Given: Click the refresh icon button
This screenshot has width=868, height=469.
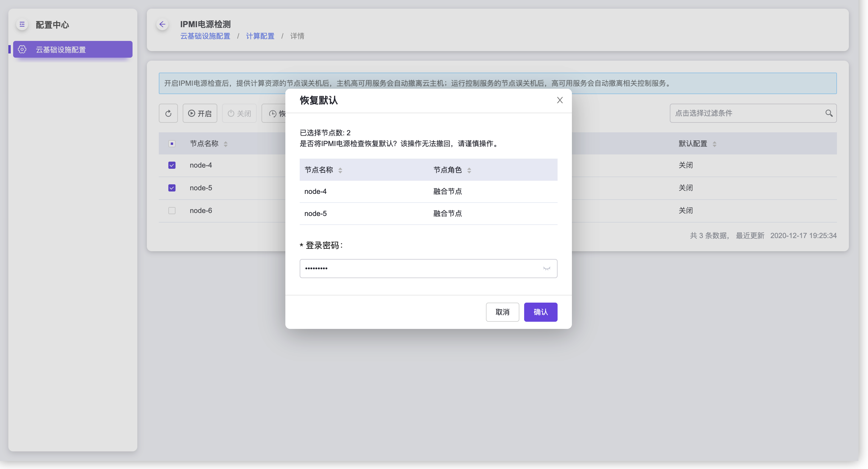Looking at the screenshot, I should pos(168,113).
